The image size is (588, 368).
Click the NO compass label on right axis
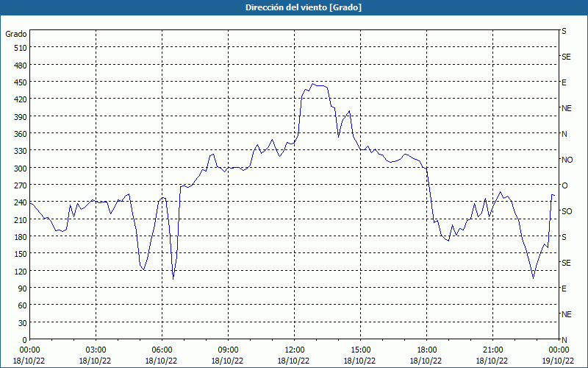(x=567, y=160)
